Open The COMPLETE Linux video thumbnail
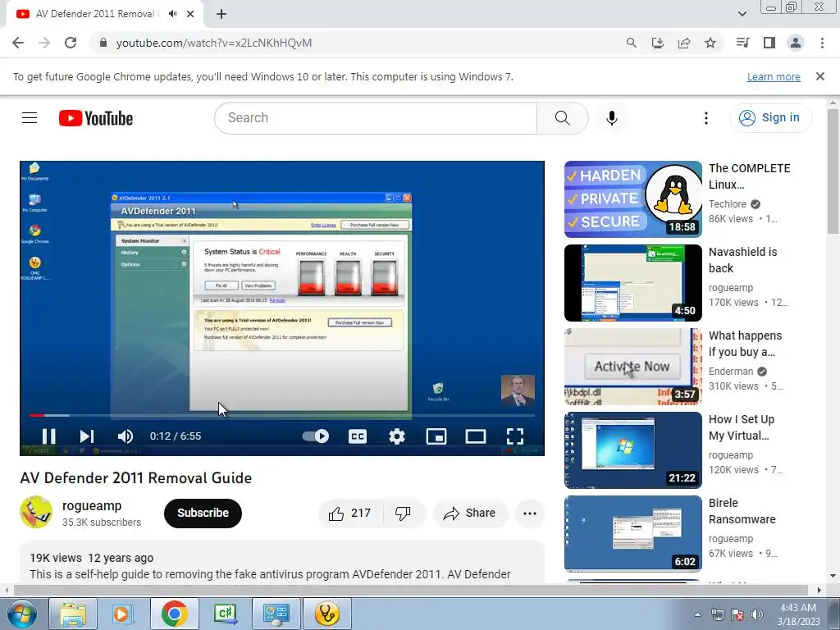 [x=632, y=199]
